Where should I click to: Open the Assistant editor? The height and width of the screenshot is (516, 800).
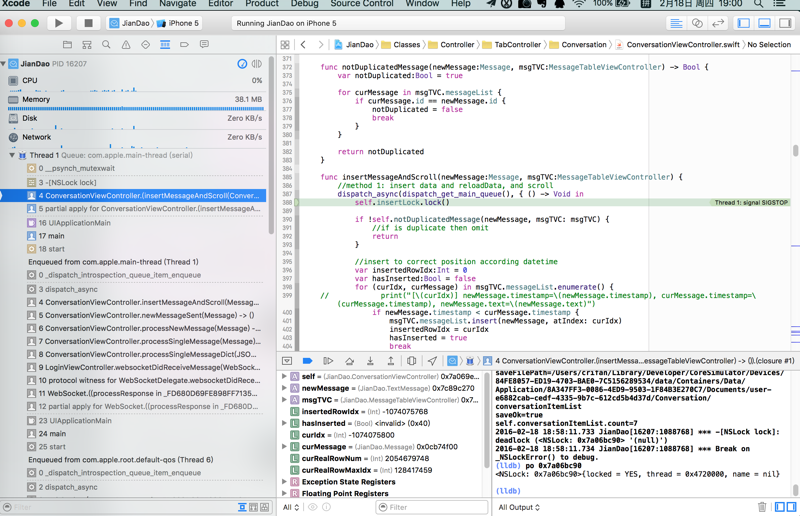(697, 23)
